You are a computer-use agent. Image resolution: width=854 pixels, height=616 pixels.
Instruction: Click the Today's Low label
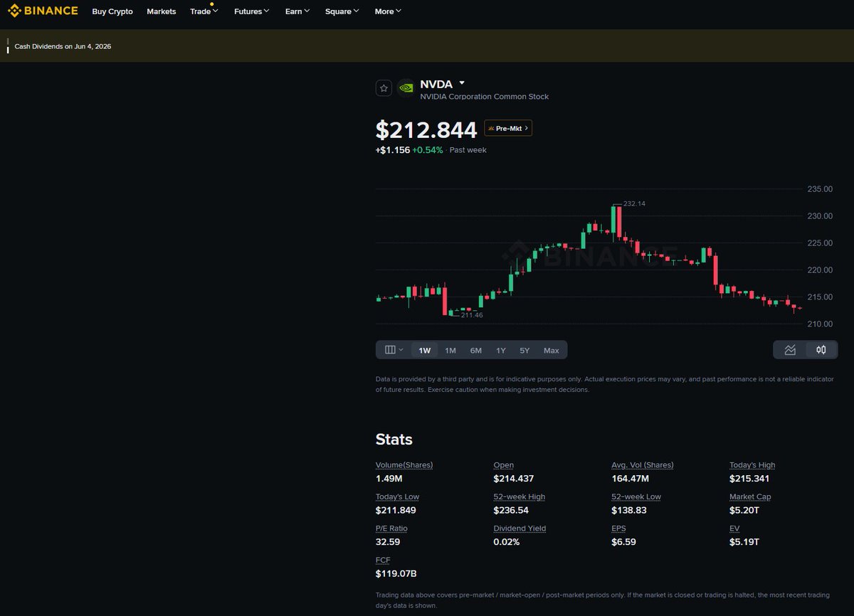(398, 496)
